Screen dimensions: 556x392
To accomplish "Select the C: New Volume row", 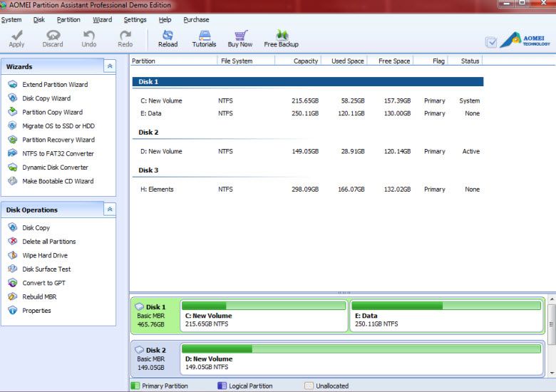I will (308, 100).
